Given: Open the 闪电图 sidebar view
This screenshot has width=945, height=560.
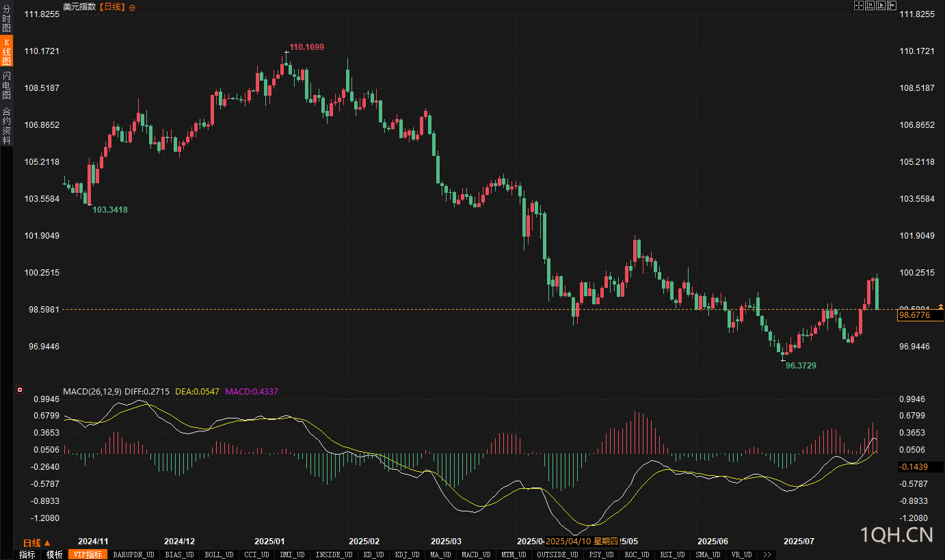Looking at the screenshot, I should [6, 85].
